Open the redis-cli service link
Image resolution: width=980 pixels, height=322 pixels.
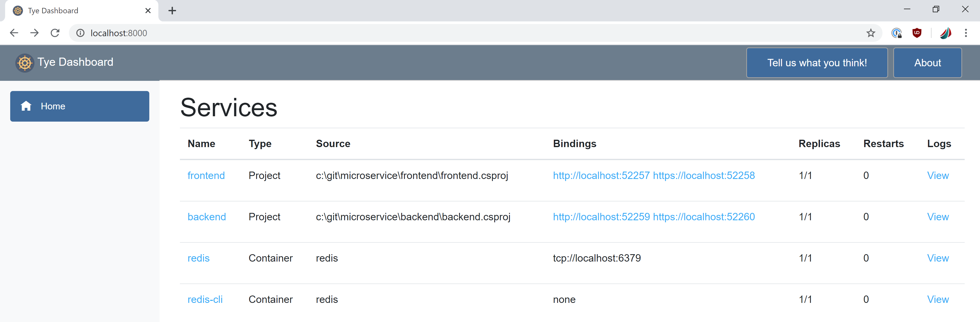[x=205, y=299]
